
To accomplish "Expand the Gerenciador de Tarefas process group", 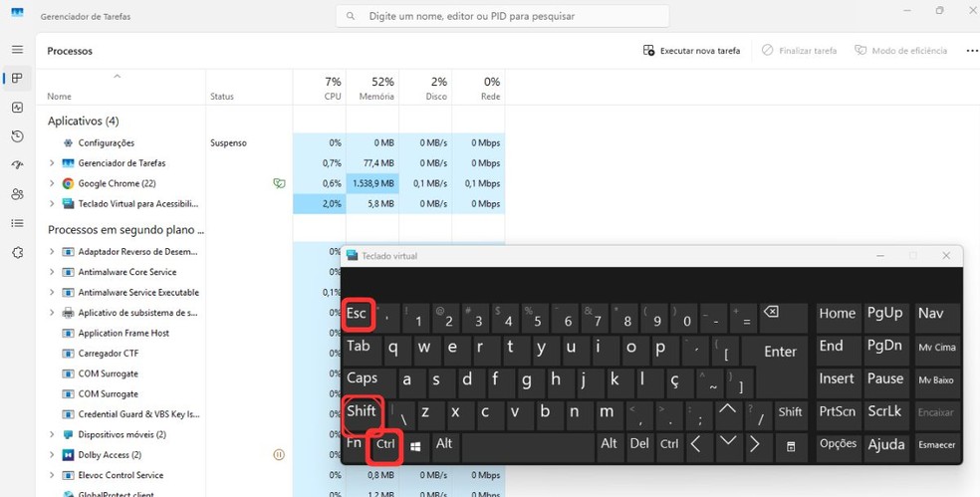I will click(52, 163).
